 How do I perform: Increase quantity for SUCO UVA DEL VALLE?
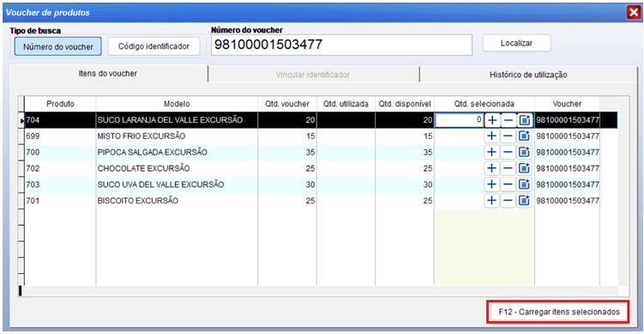(491, 185)
